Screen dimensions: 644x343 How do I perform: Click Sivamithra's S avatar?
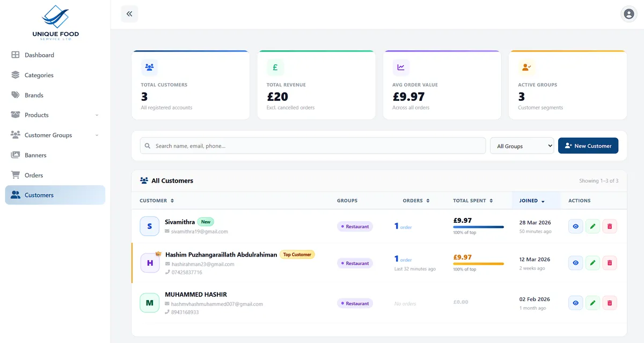point(149,226)
